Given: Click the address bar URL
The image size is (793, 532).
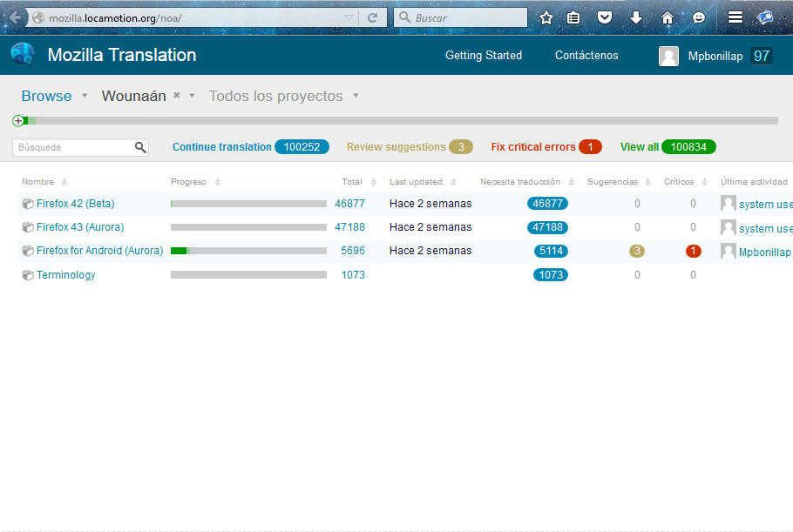Looking at the screenshot, I should coord(115,18).
